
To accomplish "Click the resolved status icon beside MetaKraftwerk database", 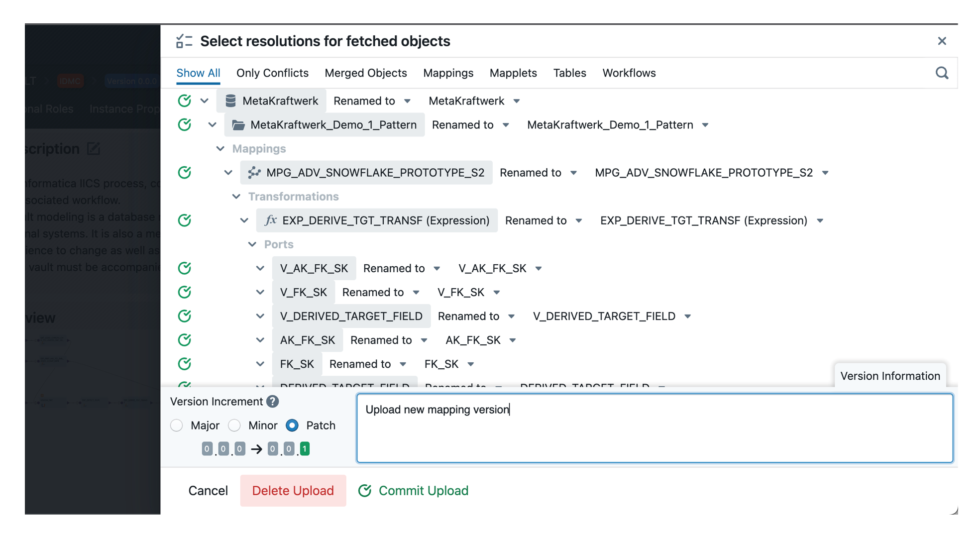I will point(185,101).
